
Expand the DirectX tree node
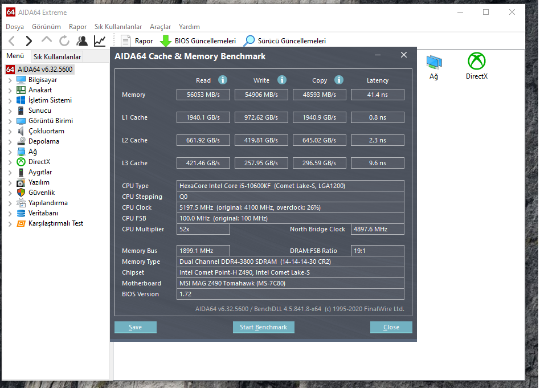pyautogui.click(x=10, y=162)
